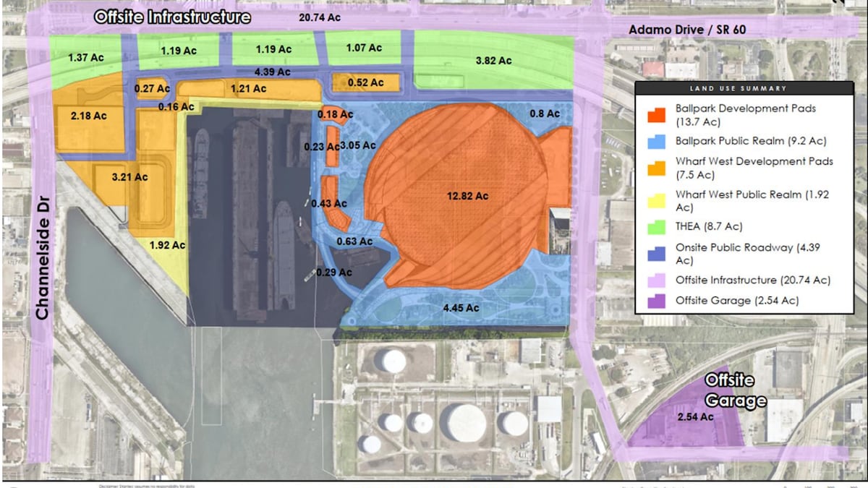
Task: Click the Onsite Public Roadway legend swatch
Action: (x=657, y=254)
